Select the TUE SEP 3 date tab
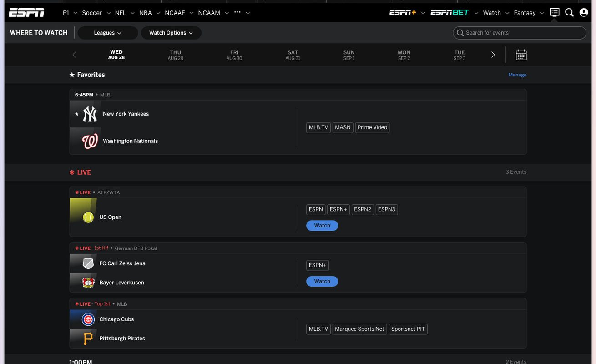 460,55
